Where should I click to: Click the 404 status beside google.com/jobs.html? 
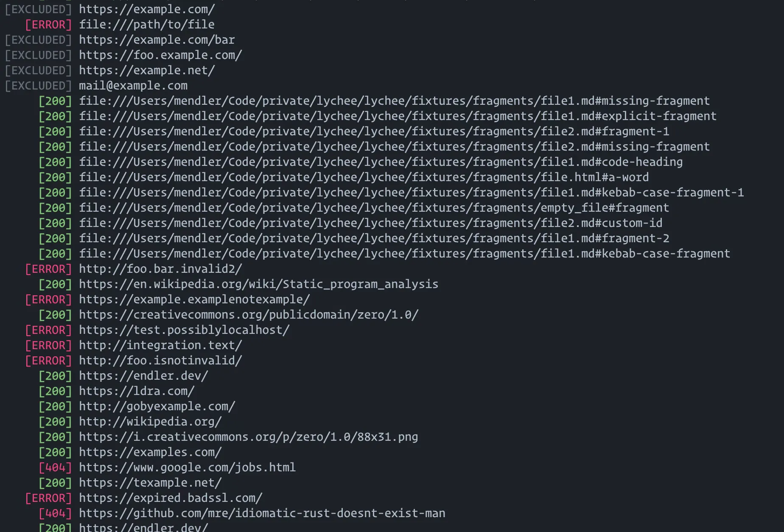tap(55, 468)
